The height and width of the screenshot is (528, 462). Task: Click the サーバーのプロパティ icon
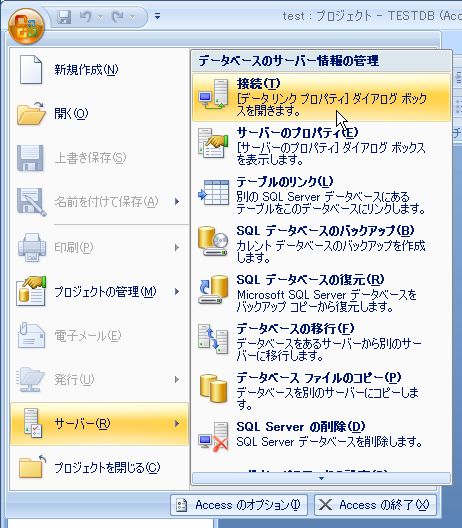(213, 143)
